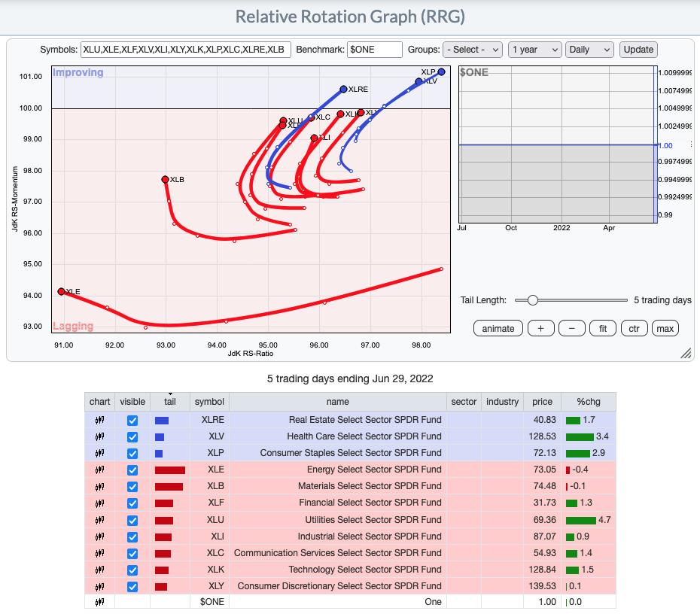
Task: Click the Update button
Action: [638, 50]
